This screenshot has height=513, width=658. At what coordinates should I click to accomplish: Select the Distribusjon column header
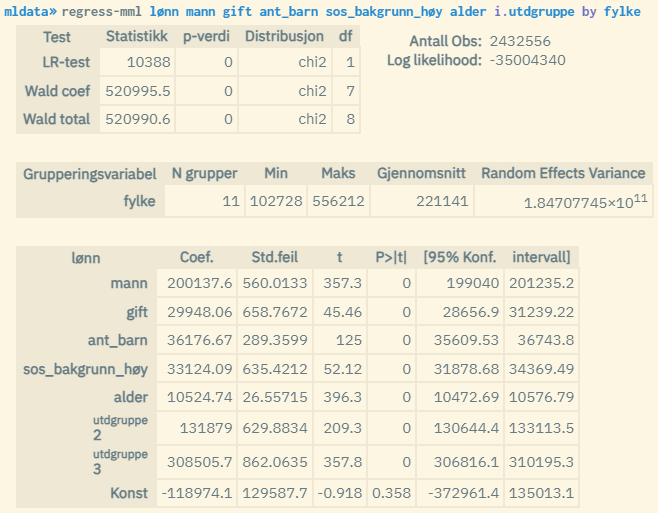tap(285, 37)
